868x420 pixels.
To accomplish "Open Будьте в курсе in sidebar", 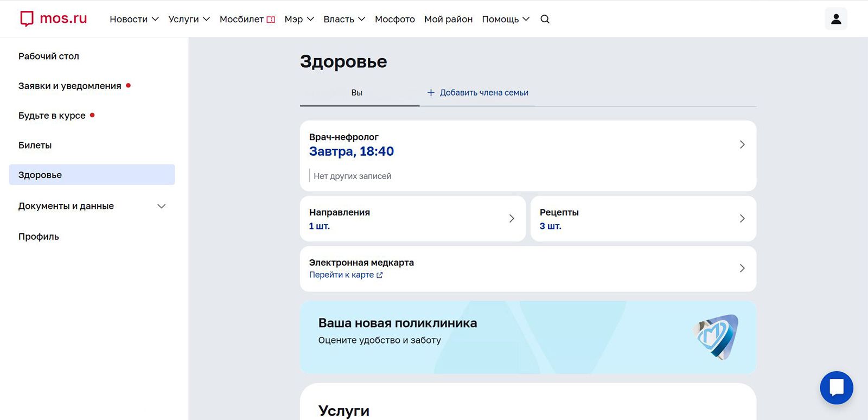I will click(x=52, y=116).
